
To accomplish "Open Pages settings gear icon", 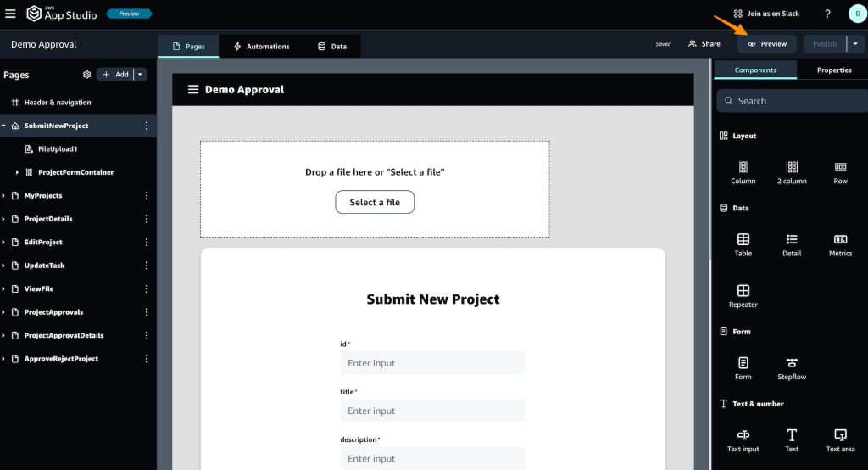I will [86, 75].
